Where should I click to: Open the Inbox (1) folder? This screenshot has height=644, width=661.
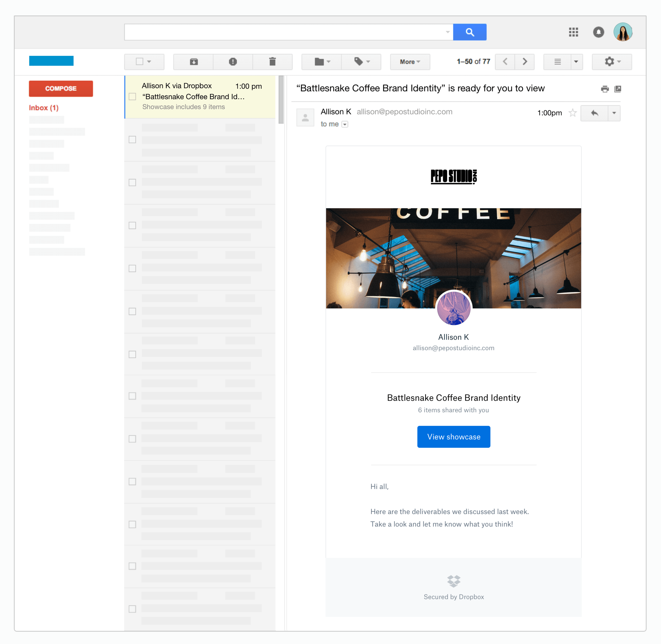click(x=44, y=108)
